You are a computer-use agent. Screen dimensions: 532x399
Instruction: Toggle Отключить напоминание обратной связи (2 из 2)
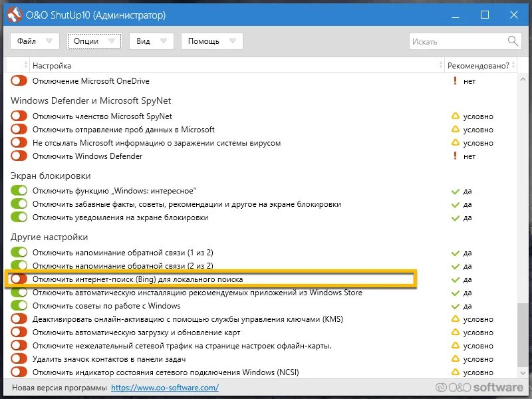(19, 265)
